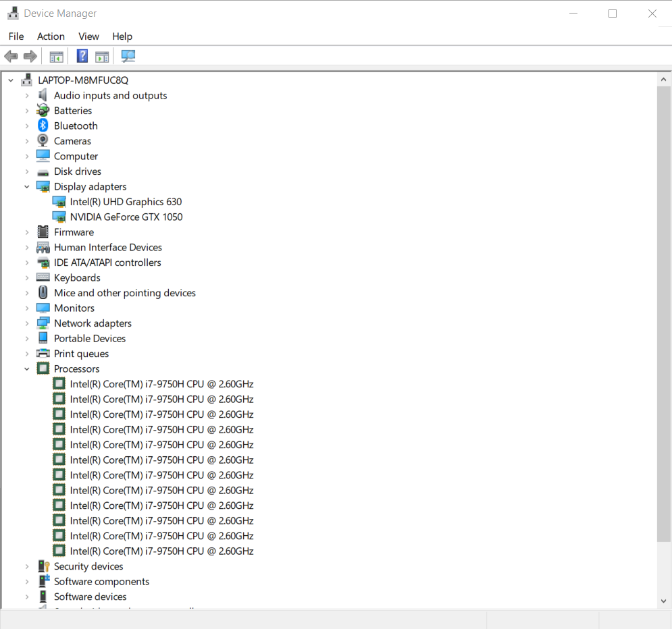Click the Scan for hardware changes icon
The height and width of the screenshot is (629, 672).
(x=128, y=56)
